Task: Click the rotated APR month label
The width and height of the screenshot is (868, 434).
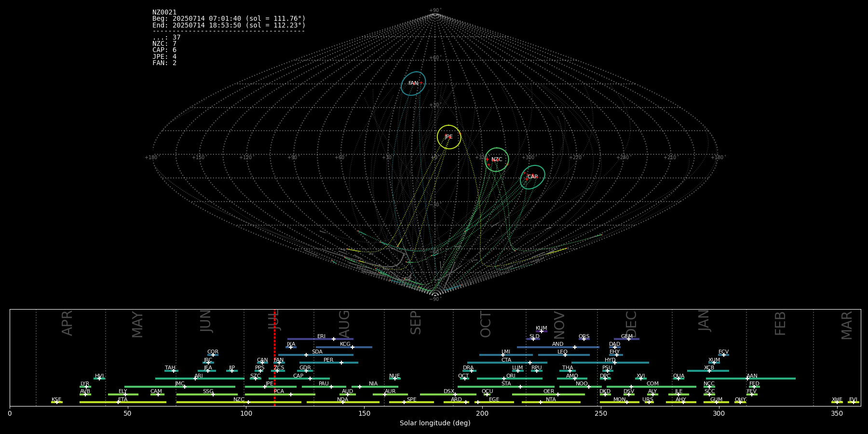Action: tap(67, 323)
